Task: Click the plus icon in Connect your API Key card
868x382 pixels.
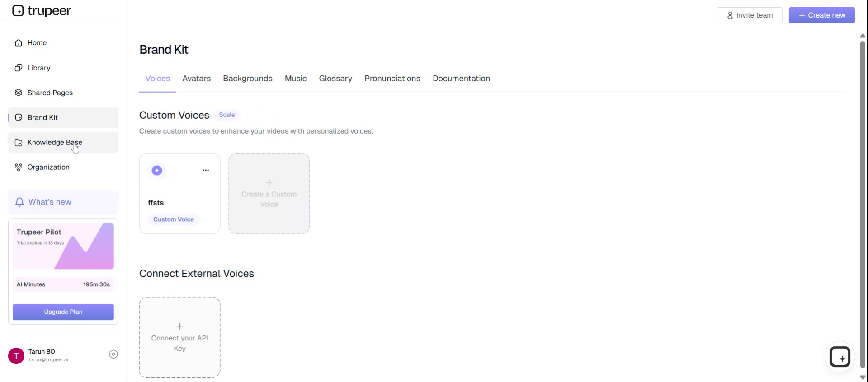Action: 180,326
